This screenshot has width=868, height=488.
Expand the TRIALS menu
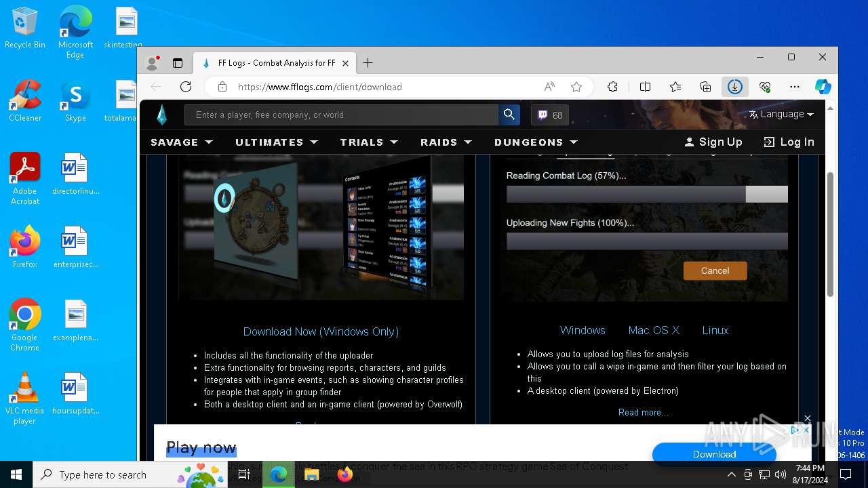click(x=369, y=142)
